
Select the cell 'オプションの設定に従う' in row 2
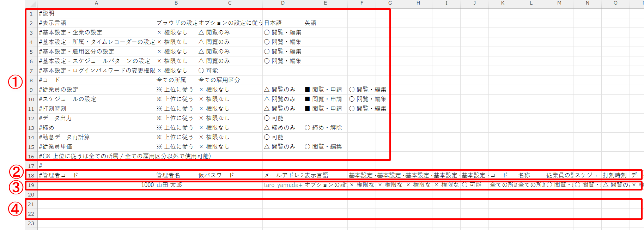click(x=230, y=23)
